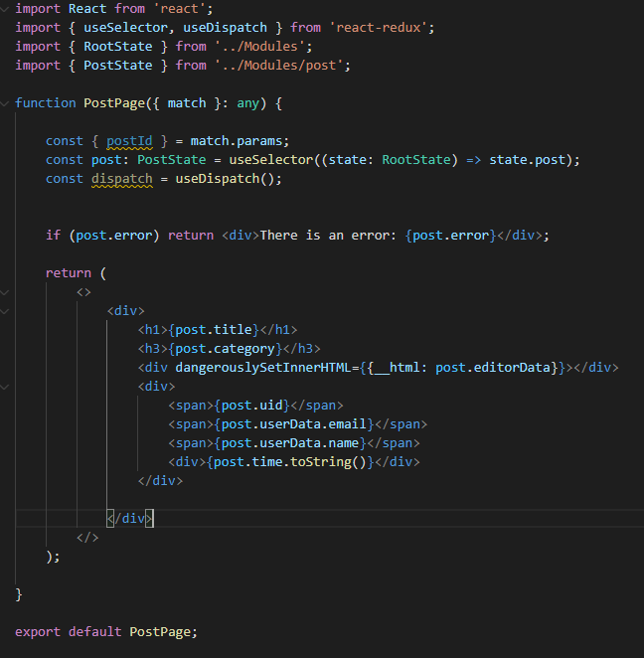
Task: Click the 'export default PostPage;' line
Action: [x=106, y=632]
